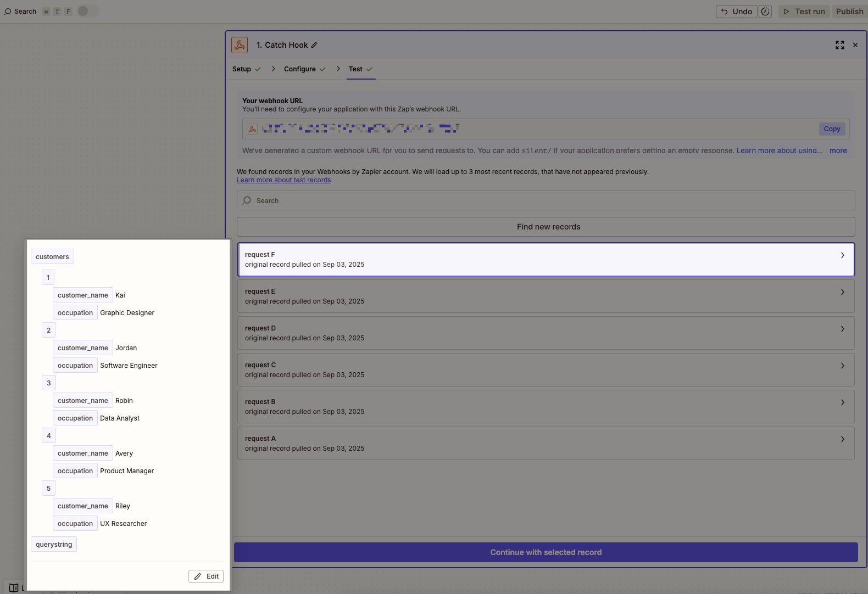Toggle the Zap on/off switch
868x594 pixels.
[x=87, y=11]
